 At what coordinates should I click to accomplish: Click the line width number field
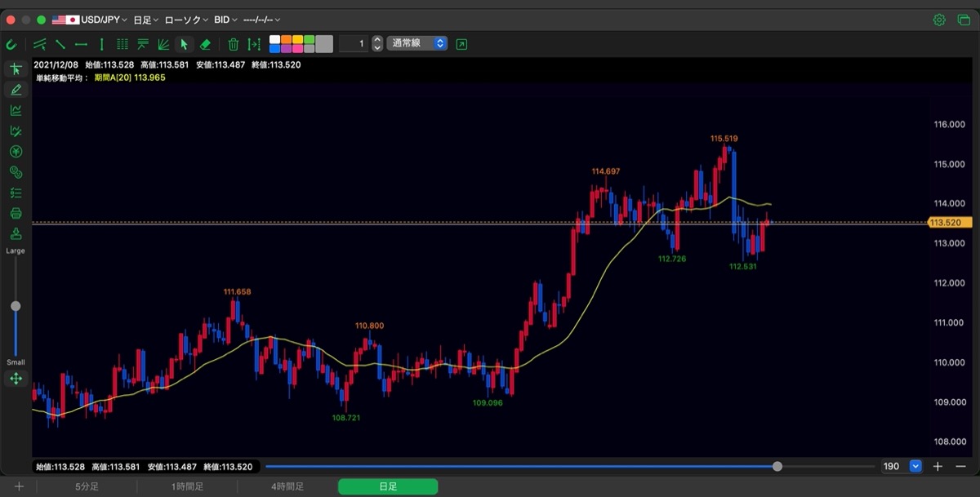coord(354,43)
